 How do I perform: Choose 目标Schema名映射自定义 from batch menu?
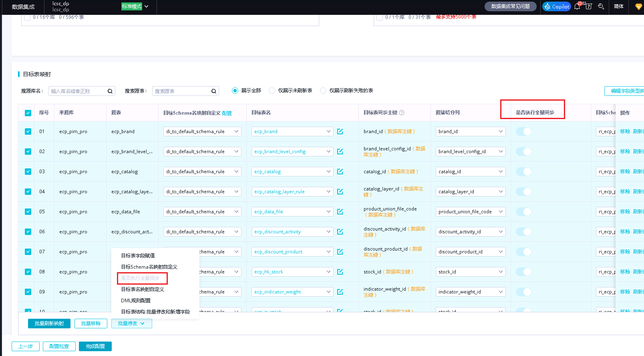[149, 267]
